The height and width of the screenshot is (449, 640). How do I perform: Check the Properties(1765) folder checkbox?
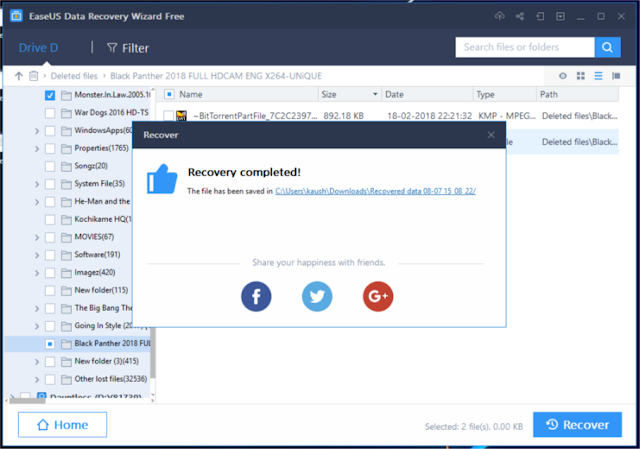[x=50, y=149]
